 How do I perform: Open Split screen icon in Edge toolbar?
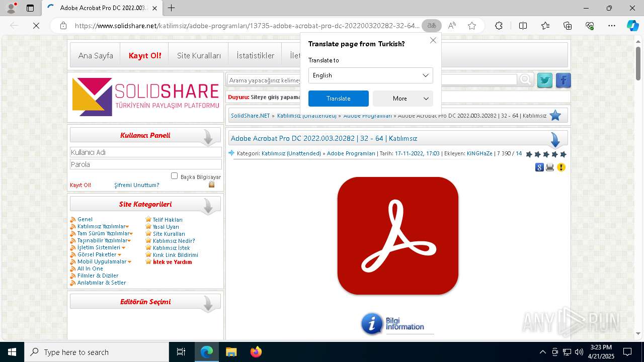click(523, 26)
